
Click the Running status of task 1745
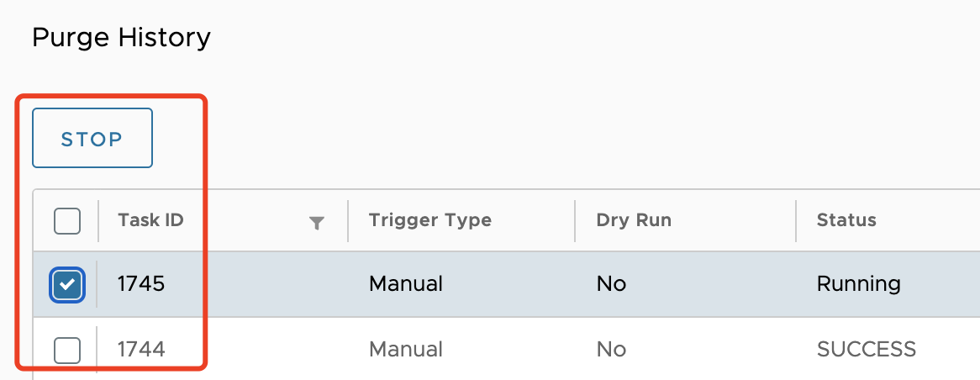858,284
